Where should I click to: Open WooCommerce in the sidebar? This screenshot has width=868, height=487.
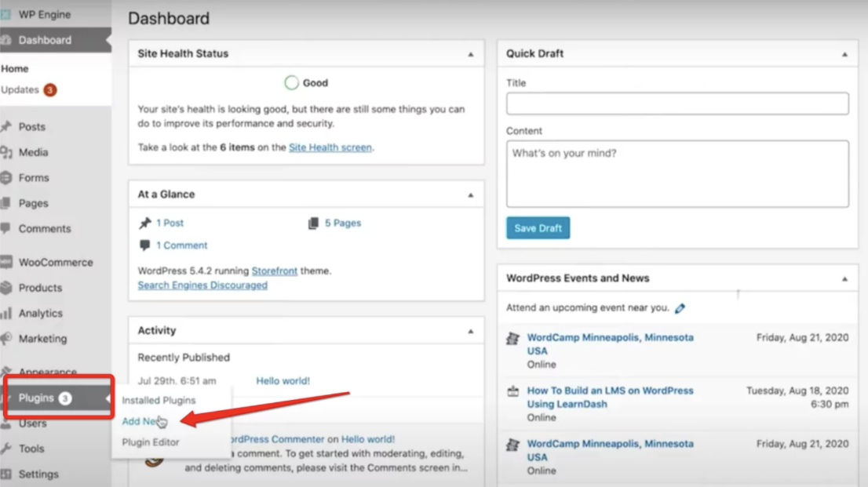click(x=56, y=262)
